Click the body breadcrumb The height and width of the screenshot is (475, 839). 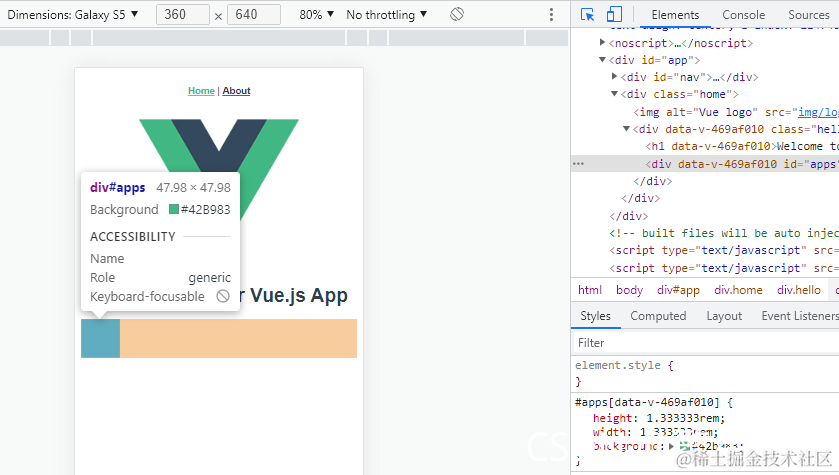pos(629,290)
